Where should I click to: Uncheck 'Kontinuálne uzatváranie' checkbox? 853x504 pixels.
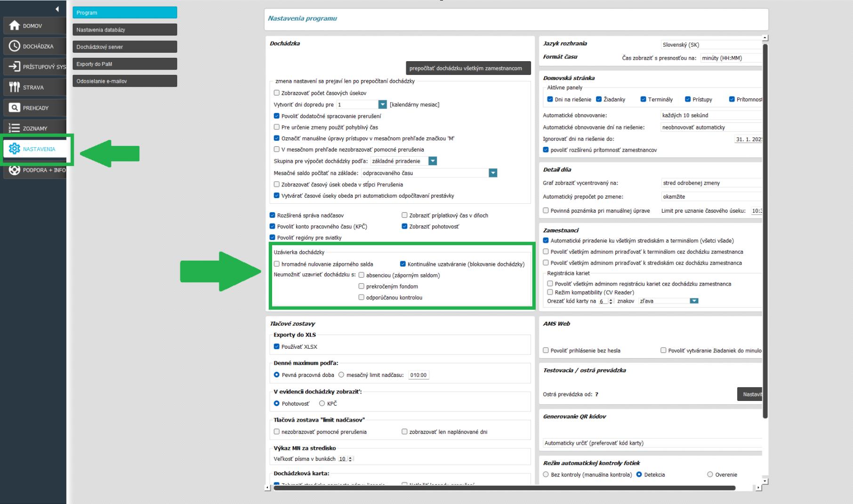[x=403, y=264]
